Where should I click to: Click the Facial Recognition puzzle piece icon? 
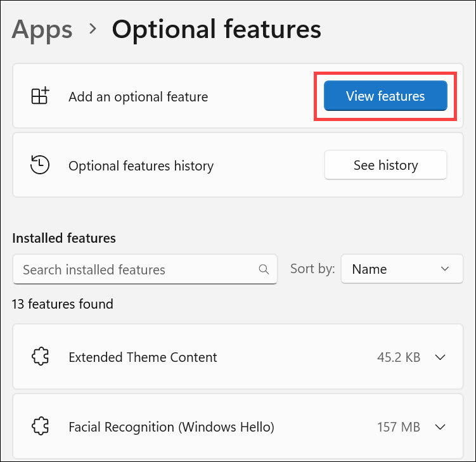[40, 427]
